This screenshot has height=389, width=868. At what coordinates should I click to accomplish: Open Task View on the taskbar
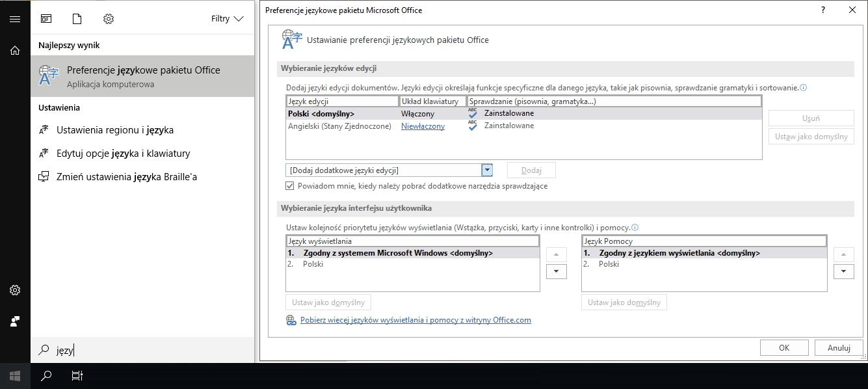[x=77, y=375]
